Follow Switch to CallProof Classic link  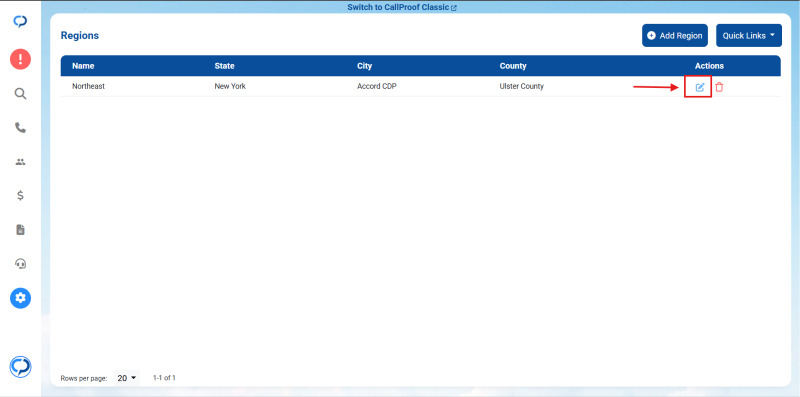tap(402, 8)
